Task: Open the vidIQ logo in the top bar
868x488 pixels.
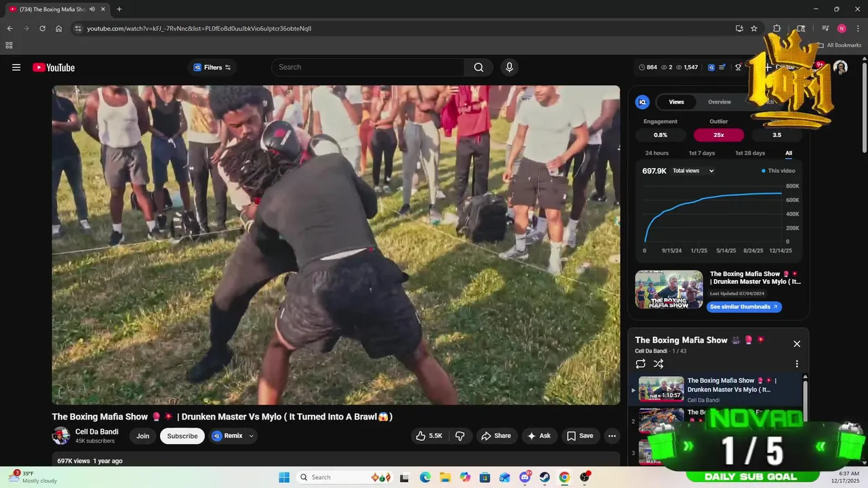Action: click(711, 67)
